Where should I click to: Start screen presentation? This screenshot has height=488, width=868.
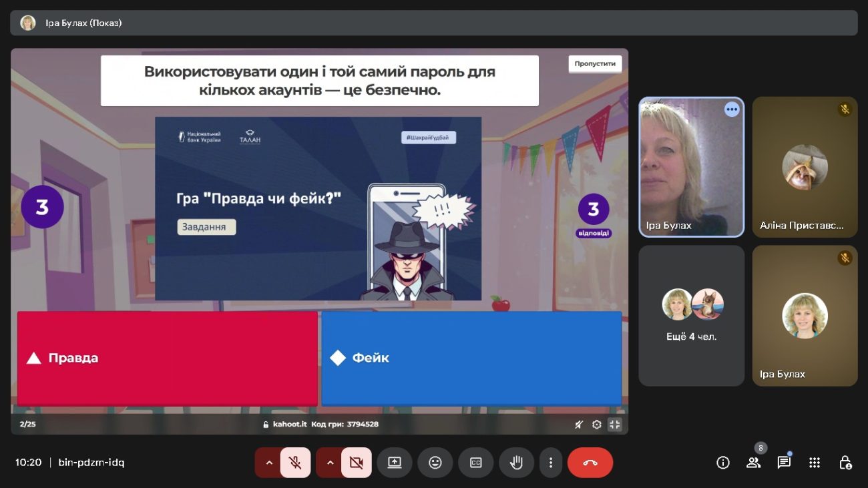(x=394, y=463)
